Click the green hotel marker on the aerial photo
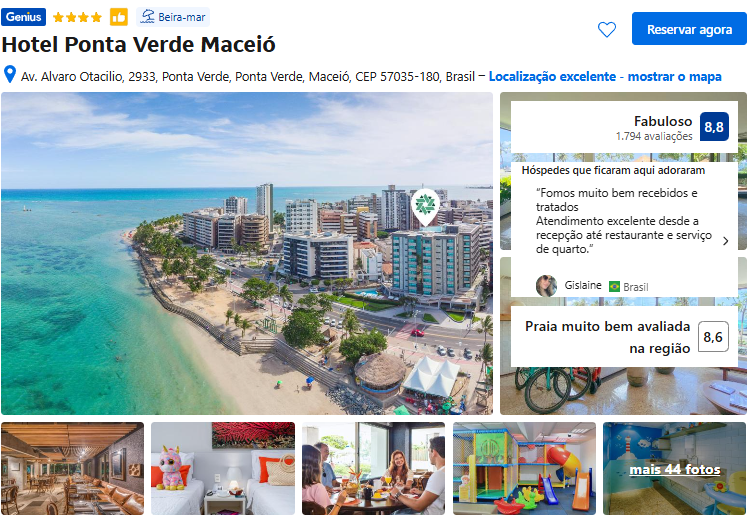 (x=425, y=206)
